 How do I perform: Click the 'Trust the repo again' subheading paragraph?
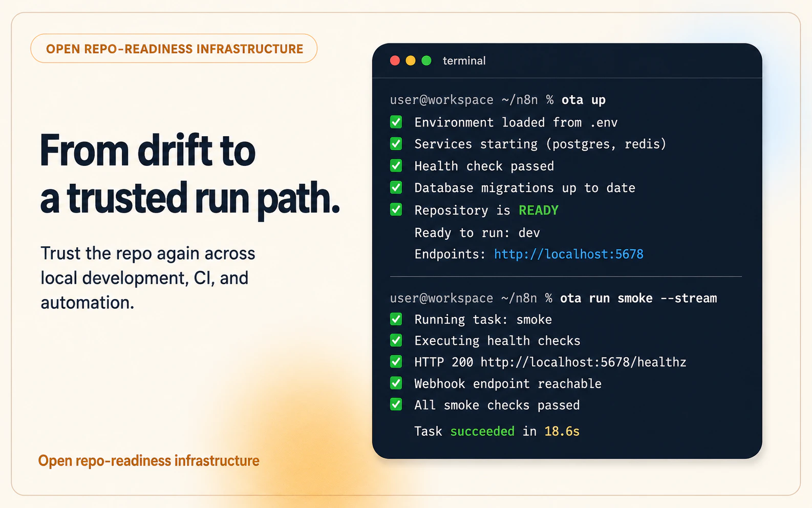(x=148, y=278)
